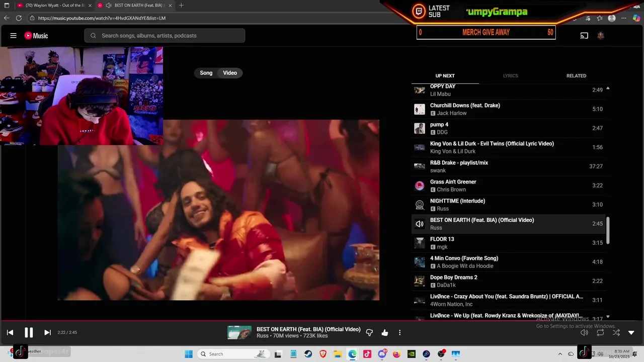
Task: Like BEST ON EARTH in the player bar
Action: pyautogui.click(x=385, y=333)
